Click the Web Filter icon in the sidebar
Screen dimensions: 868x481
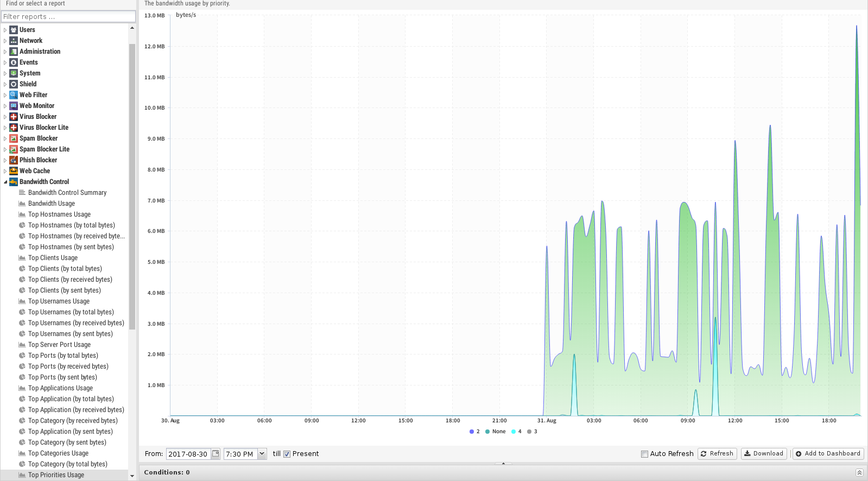tap(14, 95)
